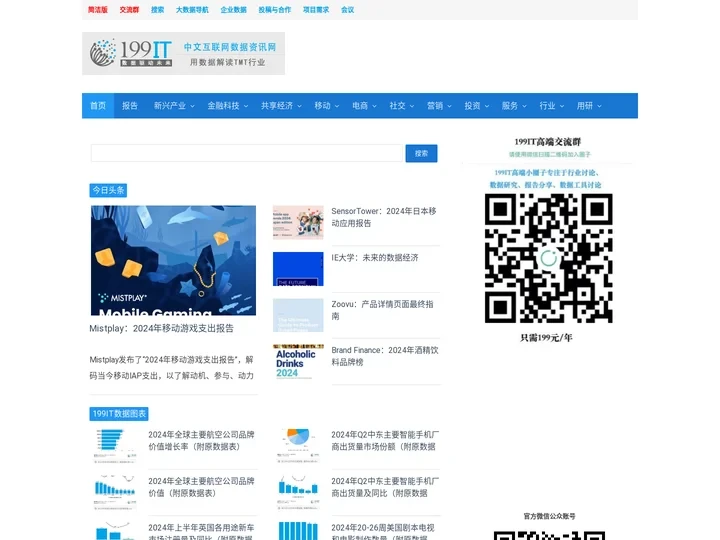Open 2024年上半年英国各用途新车 article
The height and width of the screenshot is (540, 720).
pyautogui.click(x=202, y=532)
